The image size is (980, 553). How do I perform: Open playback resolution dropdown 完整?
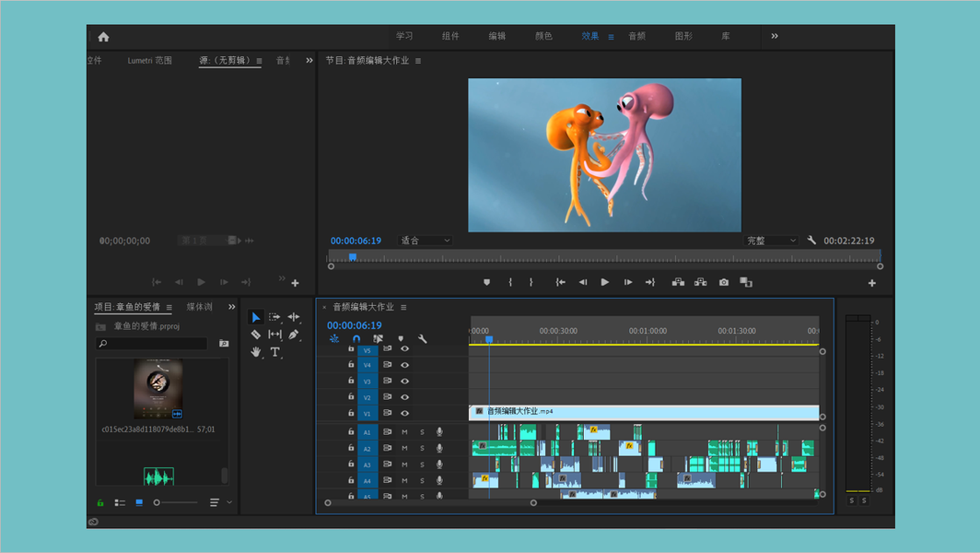(x=771, y=241)
